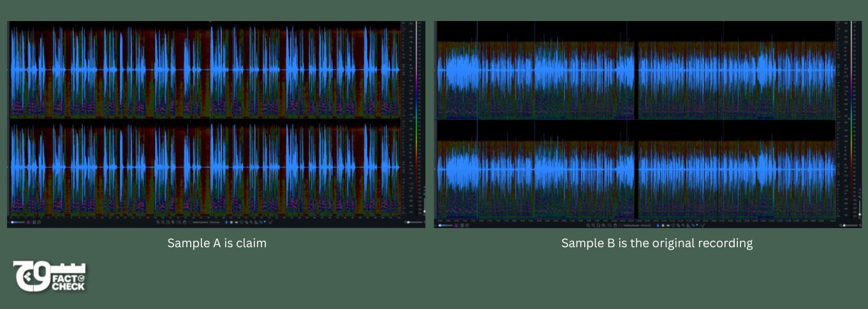Select the grab hand tool in Sample A
Viewport: 868px width, 309px height.
[185, 222]
